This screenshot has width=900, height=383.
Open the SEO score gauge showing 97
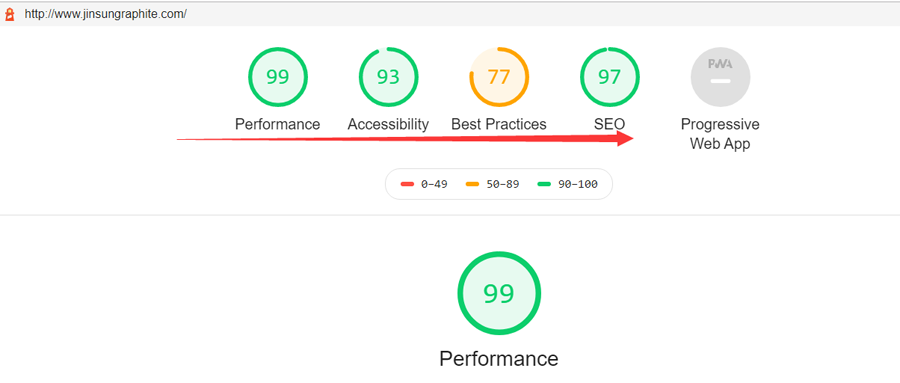click(610, 77)
